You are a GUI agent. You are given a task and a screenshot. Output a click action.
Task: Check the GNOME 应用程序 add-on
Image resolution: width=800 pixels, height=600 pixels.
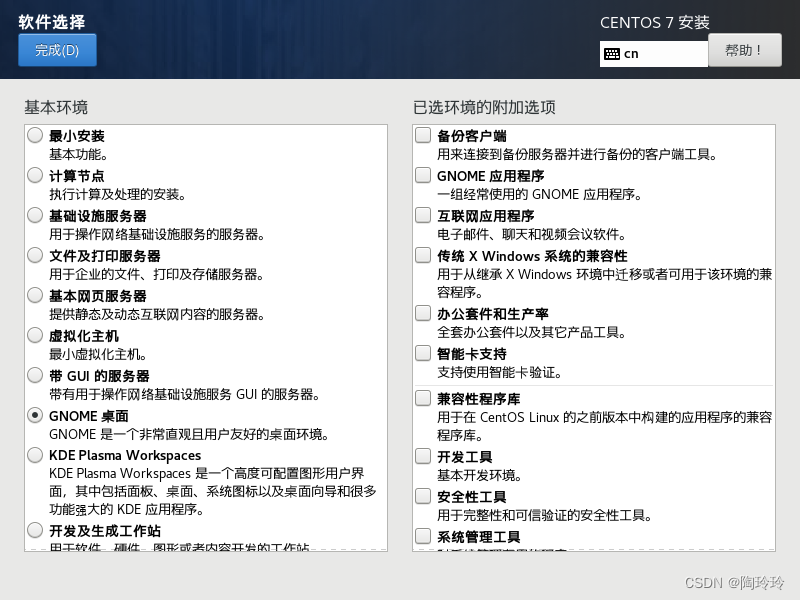click(423, 175)
